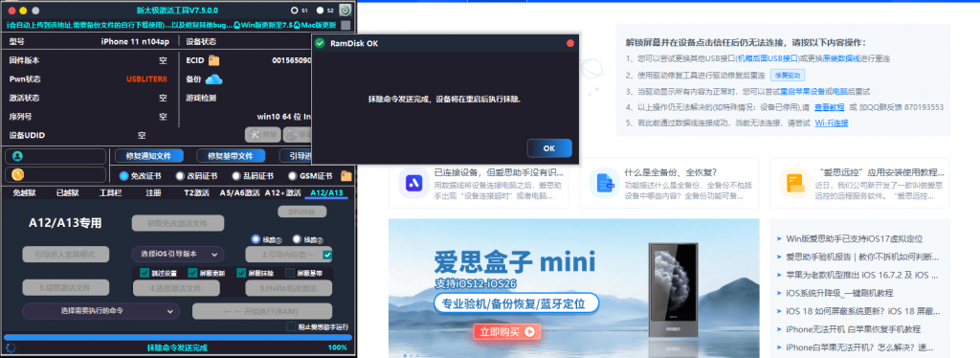Click the orange 爱思远控 article icon

(794, 183)
